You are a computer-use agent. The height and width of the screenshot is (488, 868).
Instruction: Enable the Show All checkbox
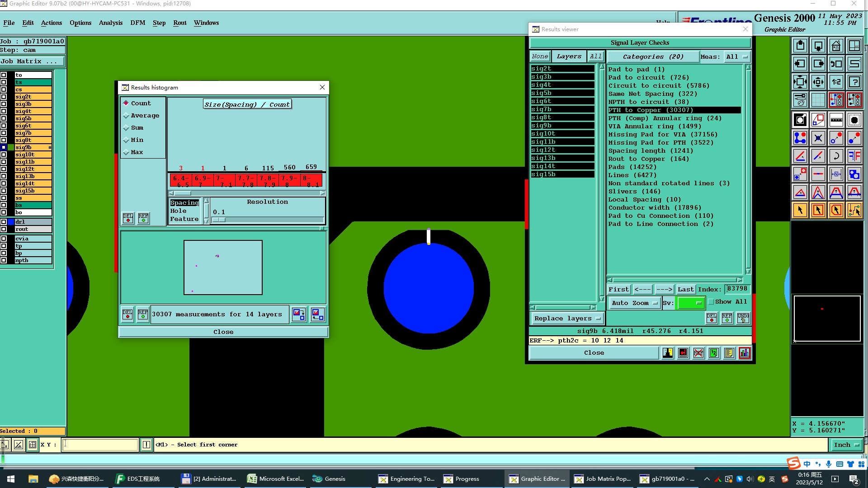pyautogui.click(x=711, y=302)
